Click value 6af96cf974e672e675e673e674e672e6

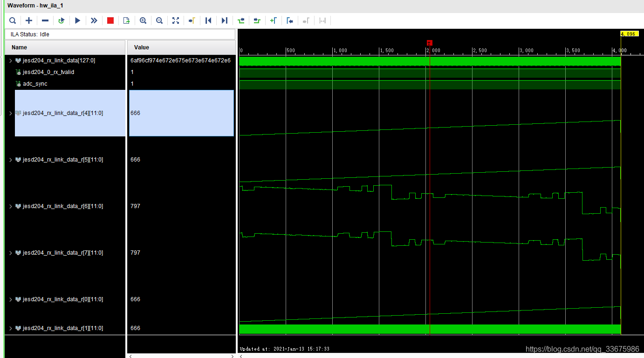180,61
